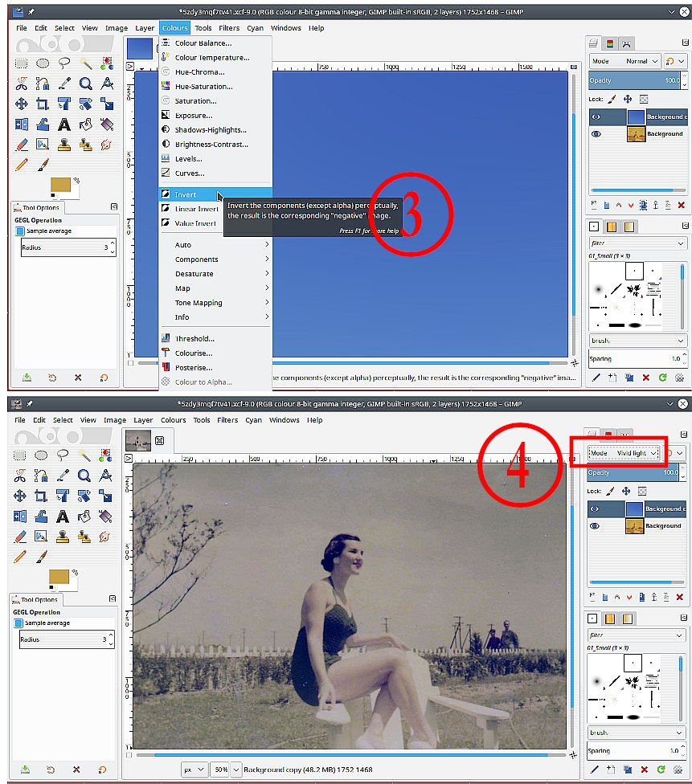Viewport: 692px width, 784px height.
Task: Toggle bottom Background layer eye in Colours-menu window
Action: [596, 134]
